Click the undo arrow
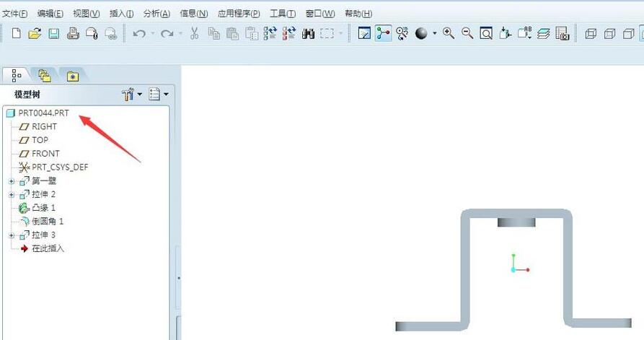 coord(139,33)
